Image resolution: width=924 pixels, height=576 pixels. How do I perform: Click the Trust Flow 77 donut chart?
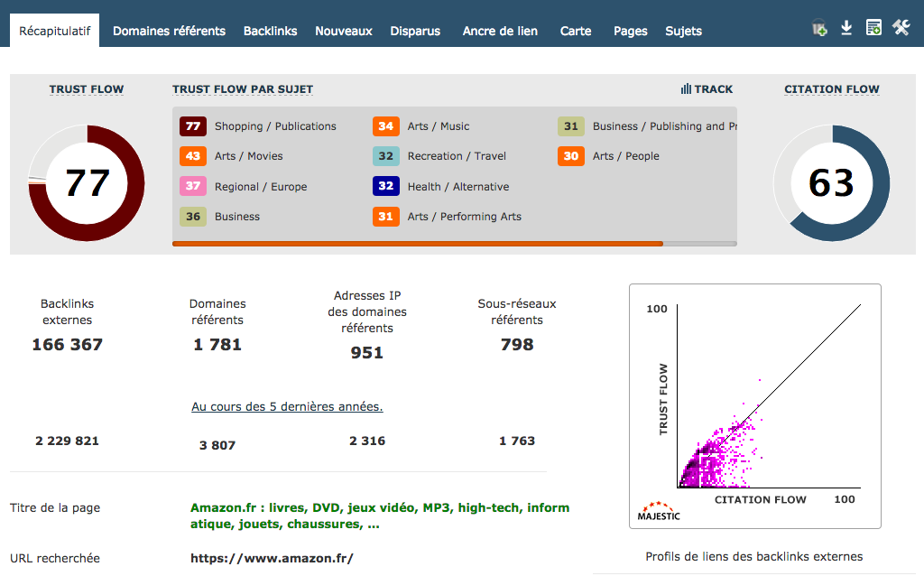87,182
